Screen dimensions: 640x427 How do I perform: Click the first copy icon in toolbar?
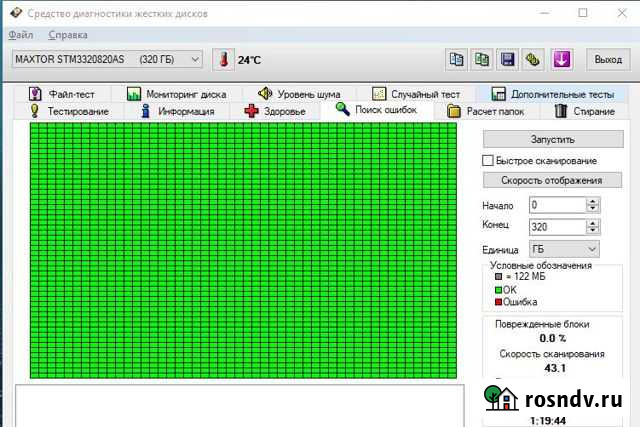(456, 59)
